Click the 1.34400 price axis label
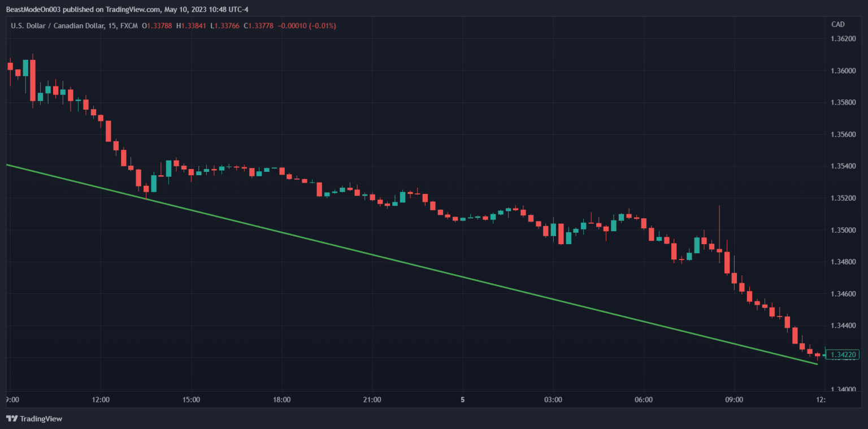The image size is (868, 429). 842,326
